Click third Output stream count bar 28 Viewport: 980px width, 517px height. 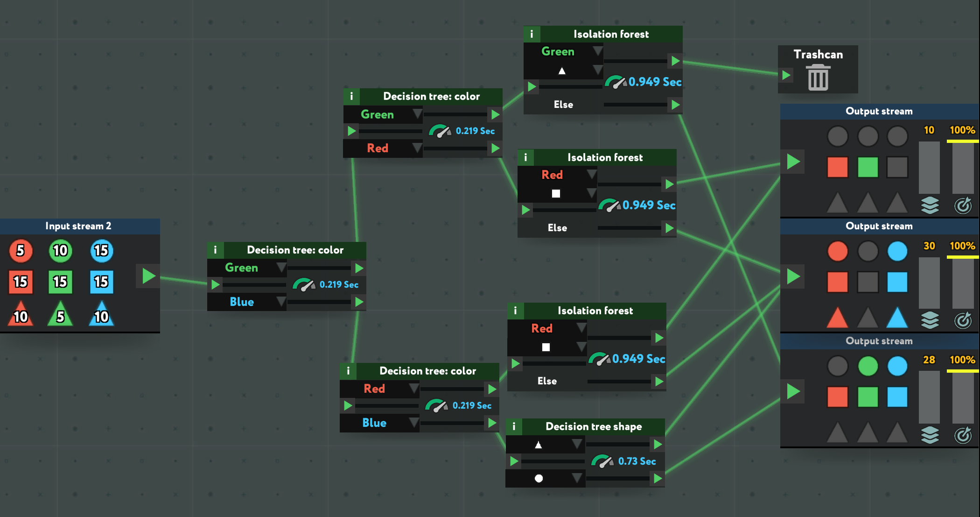(x=929, y=397)
